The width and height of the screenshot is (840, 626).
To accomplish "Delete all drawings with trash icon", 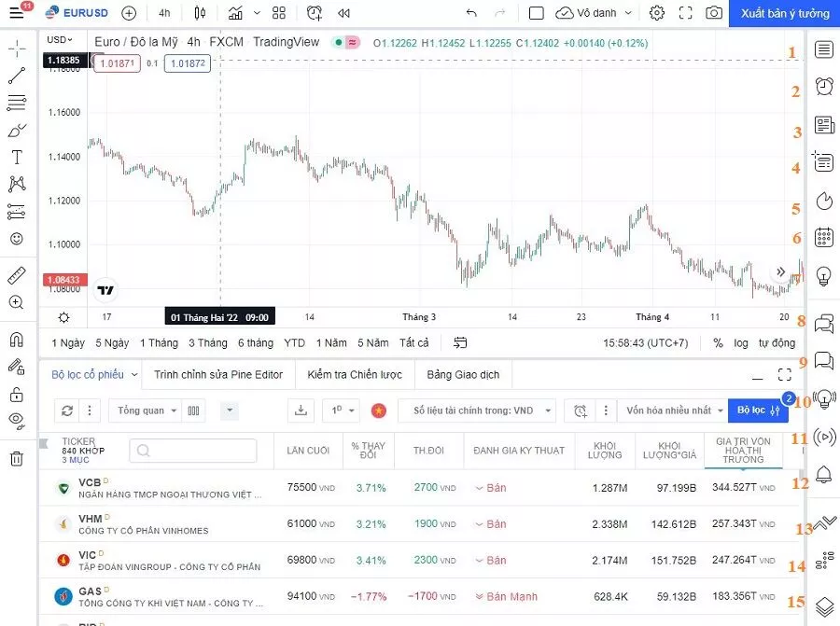I will [17, 459].
